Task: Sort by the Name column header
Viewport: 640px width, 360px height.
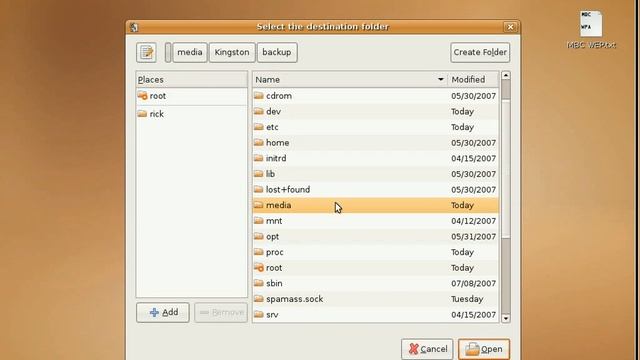Action: pos(350,80)
